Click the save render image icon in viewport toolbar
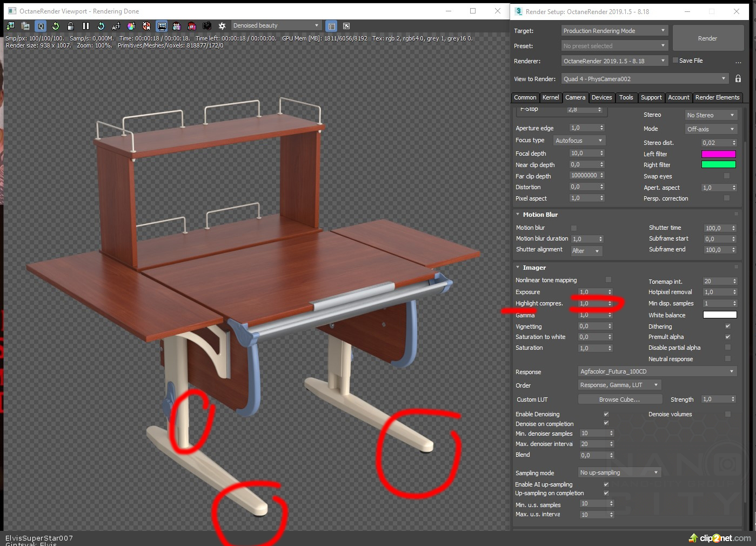756x546 pixels. [x=10, y=26]
